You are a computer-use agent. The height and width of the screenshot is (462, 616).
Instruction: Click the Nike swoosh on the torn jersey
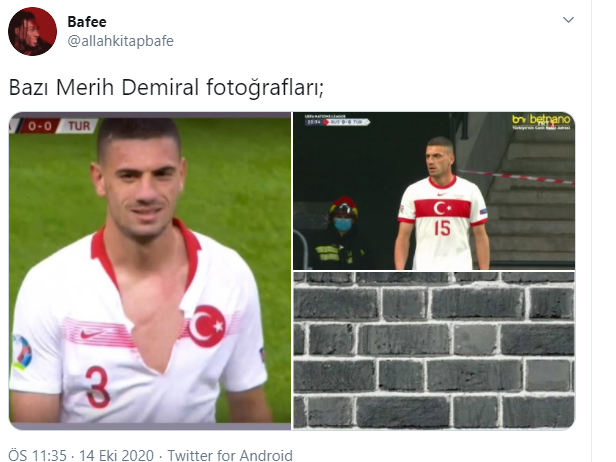pyautogui.click(x=93, y=334)
